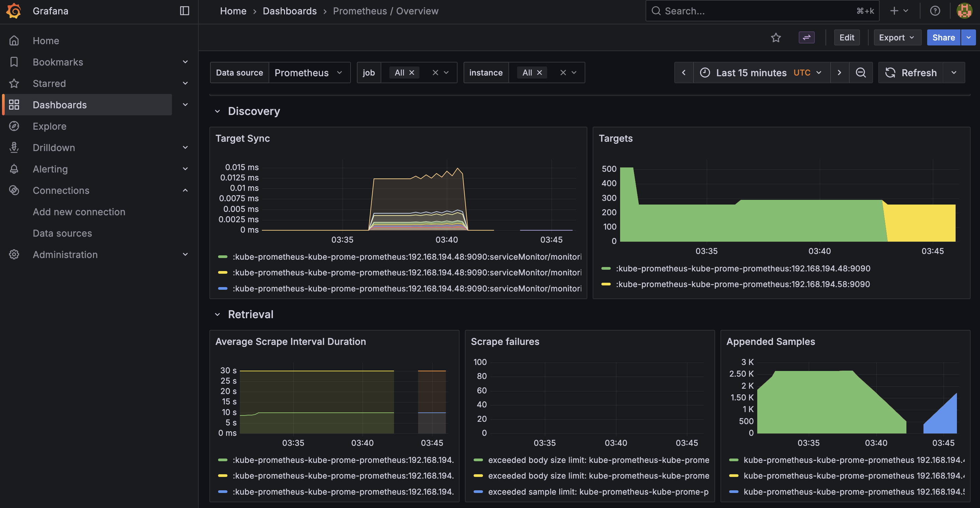Open the Prometheus data source dropdown

click(309, 72)
